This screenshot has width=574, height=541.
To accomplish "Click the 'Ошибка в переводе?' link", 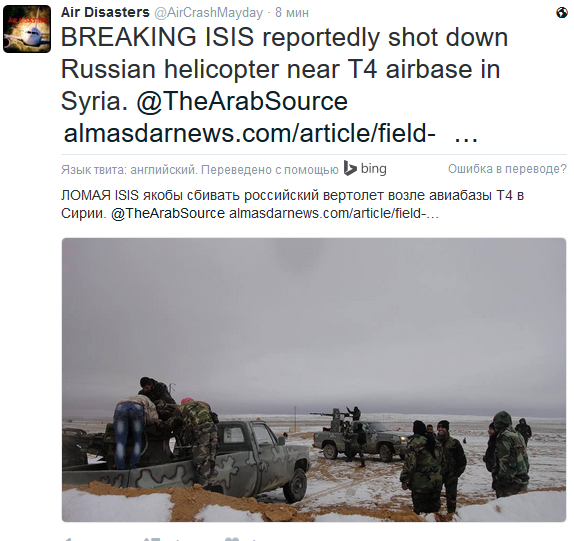I will pyautogui.click(x=507, y=169).
